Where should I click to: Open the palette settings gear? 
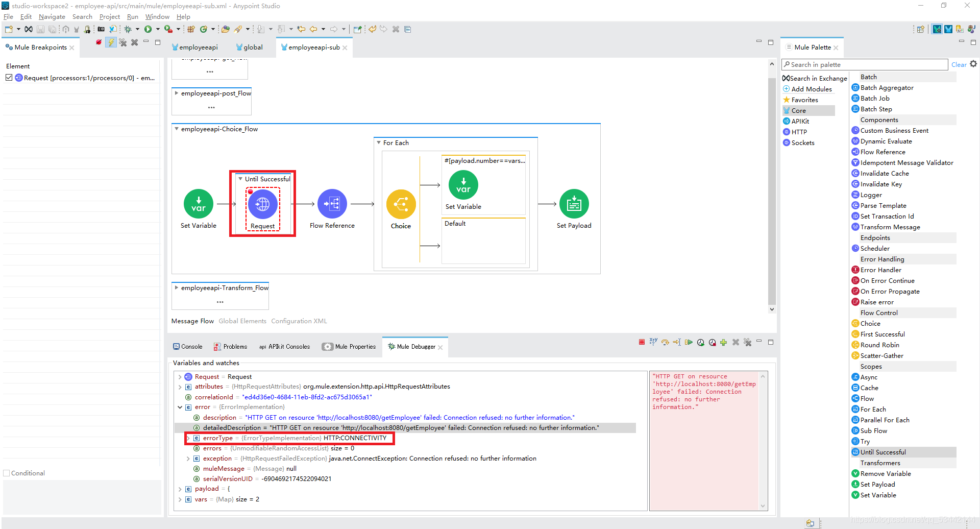click(x=973, y=64)
